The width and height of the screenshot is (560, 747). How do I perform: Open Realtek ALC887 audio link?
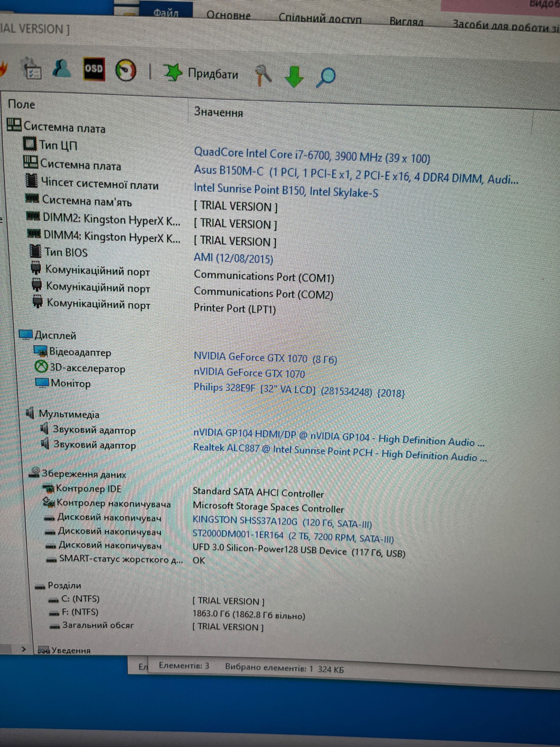click(x=340, y=453)
